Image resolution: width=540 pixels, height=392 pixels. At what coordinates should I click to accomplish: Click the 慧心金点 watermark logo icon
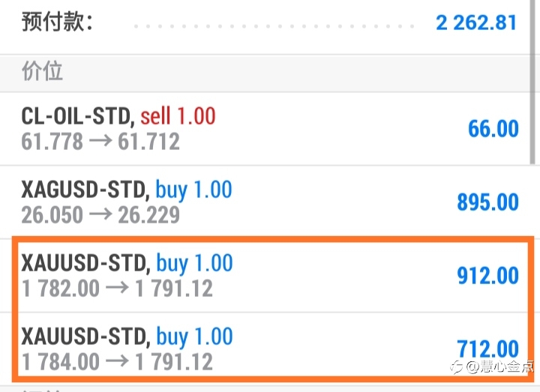pyautogui.click(x=457, y=367)
